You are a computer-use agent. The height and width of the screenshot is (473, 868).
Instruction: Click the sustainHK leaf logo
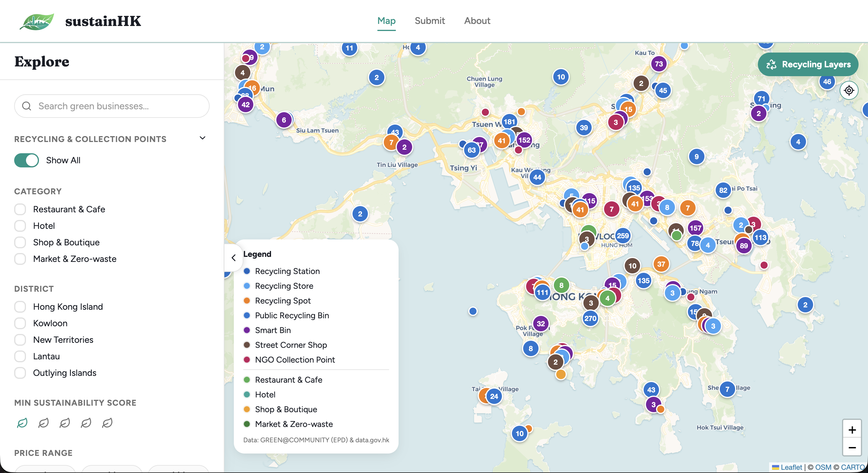coord(37,21)
